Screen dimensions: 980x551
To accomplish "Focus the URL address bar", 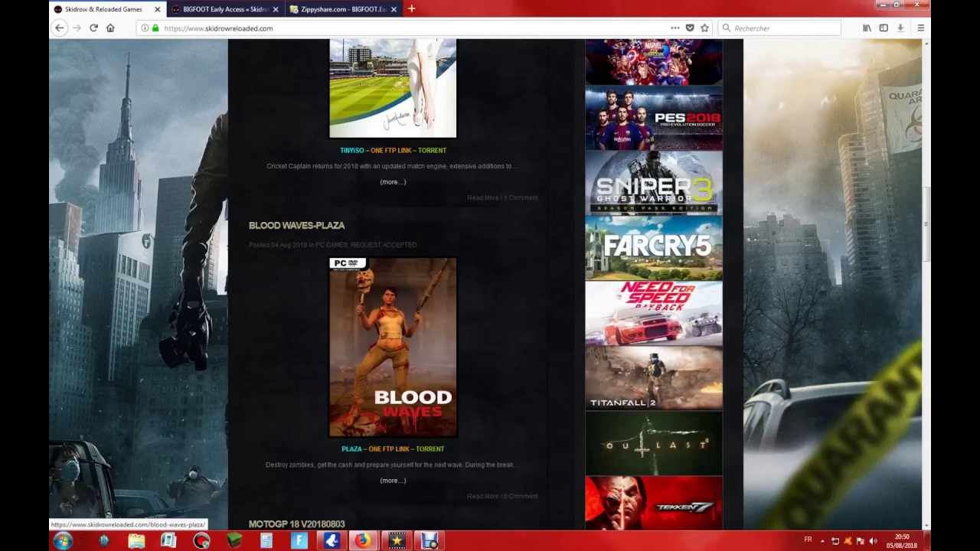I will click(x=413, y=28).
